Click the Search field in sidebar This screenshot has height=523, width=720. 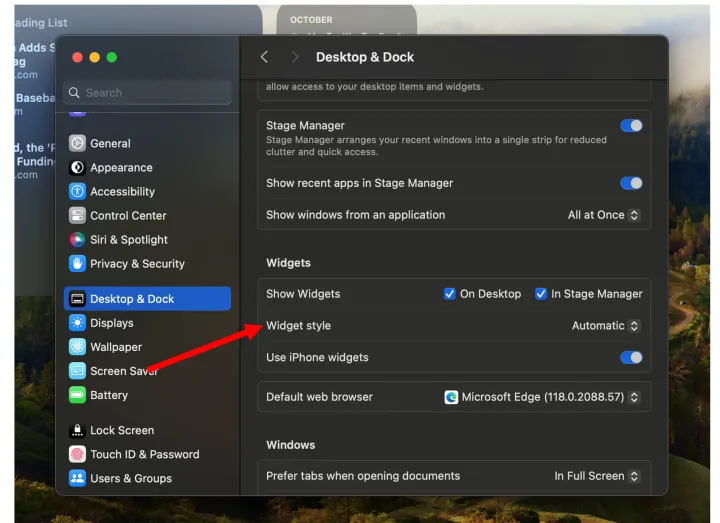pyautogui.click(x=148, y=93)
